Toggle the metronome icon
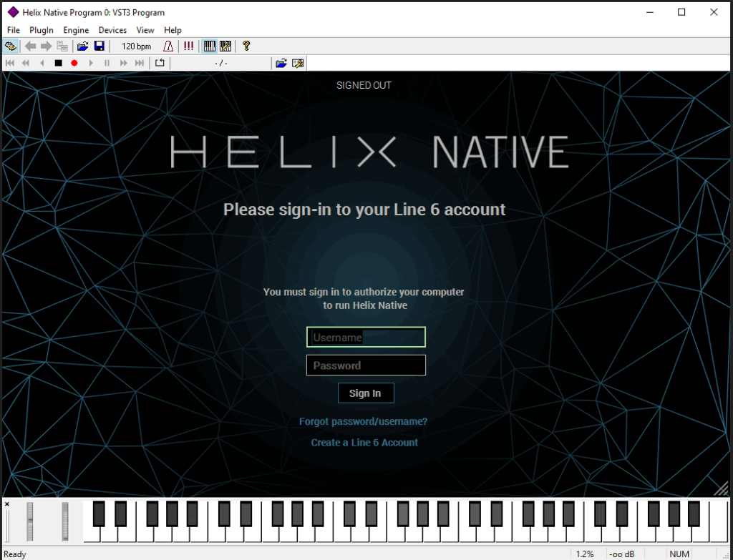Screen dimensions: 733x560 pyautogui.click(x=168, y=46)
